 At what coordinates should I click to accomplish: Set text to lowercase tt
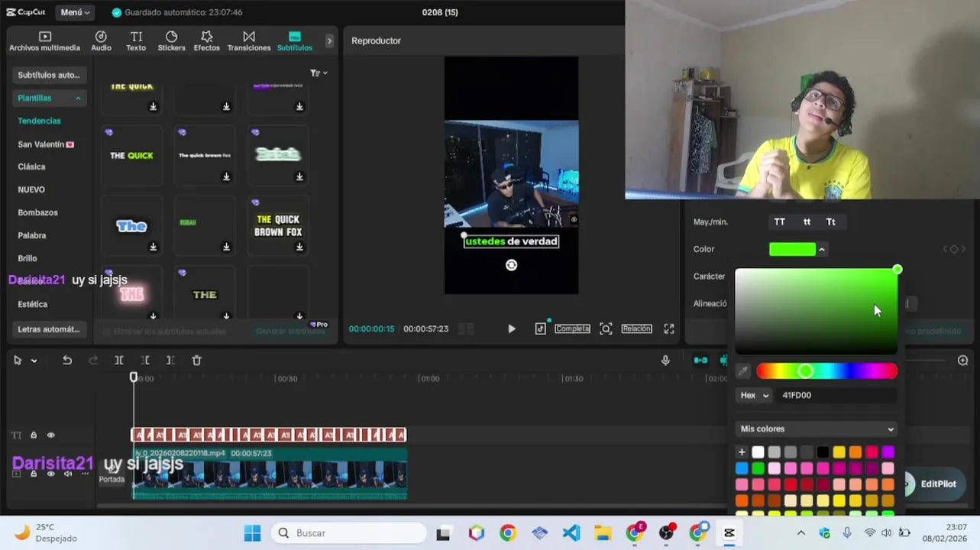[x=807, y=222]
